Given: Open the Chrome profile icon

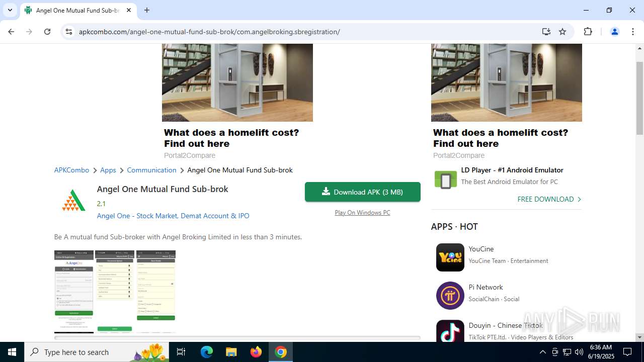Looking at the screenshot, I should tap(614, 32).
